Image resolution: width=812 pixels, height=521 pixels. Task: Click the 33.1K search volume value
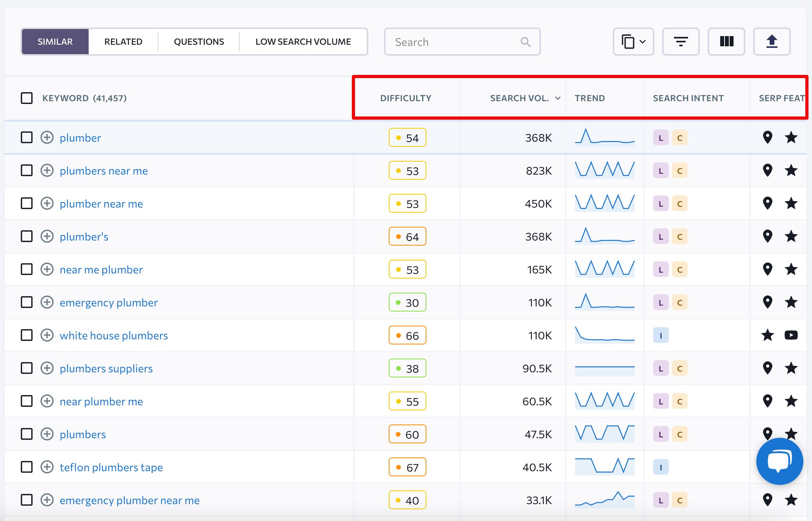pos(539,500)
